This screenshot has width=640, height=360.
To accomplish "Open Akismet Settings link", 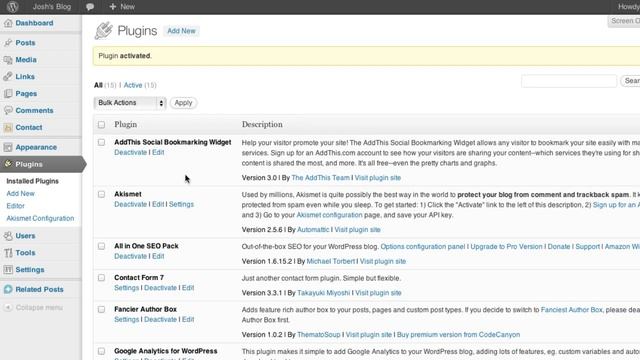I will click(x=181, y=204).
